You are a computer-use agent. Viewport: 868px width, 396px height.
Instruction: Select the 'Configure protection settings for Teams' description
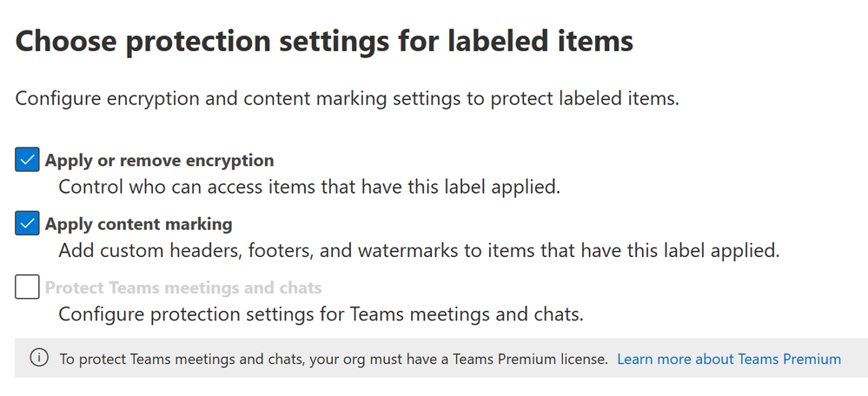click(321, 314)
